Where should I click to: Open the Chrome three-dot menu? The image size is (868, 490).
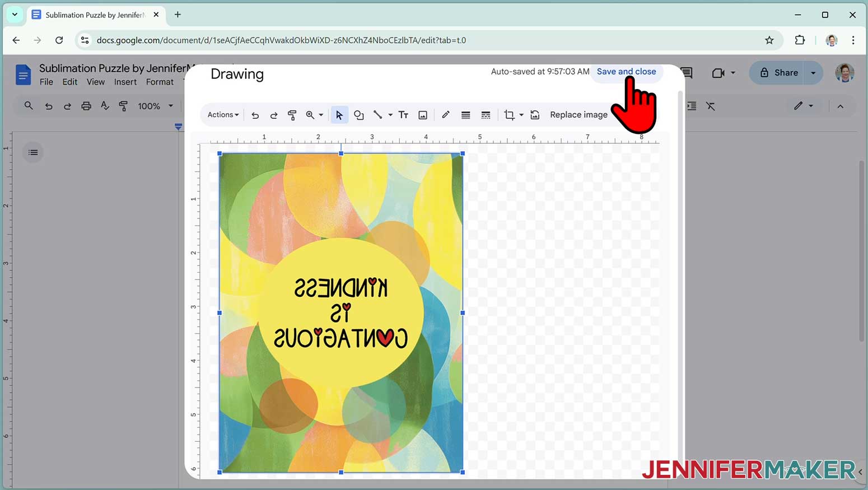[853, 40]
